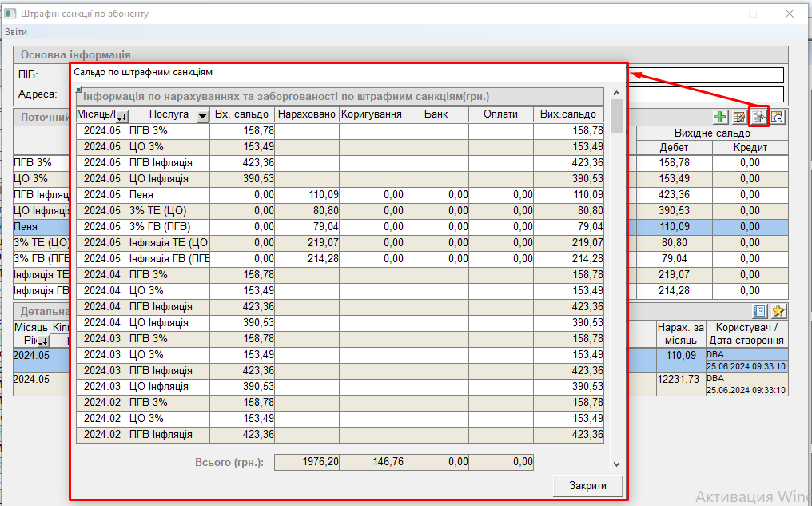This screenshot has width=812, height=506.
Task: Click the Нараховано column header
Action: (x=306, y=114)
